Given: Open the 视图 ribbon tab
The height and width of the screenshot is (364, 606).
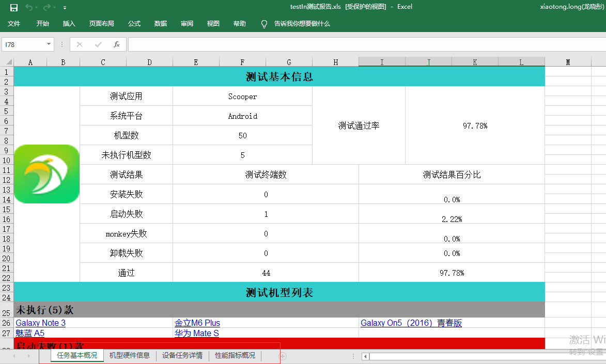Looking at the screenshot, I should (213, 24).
